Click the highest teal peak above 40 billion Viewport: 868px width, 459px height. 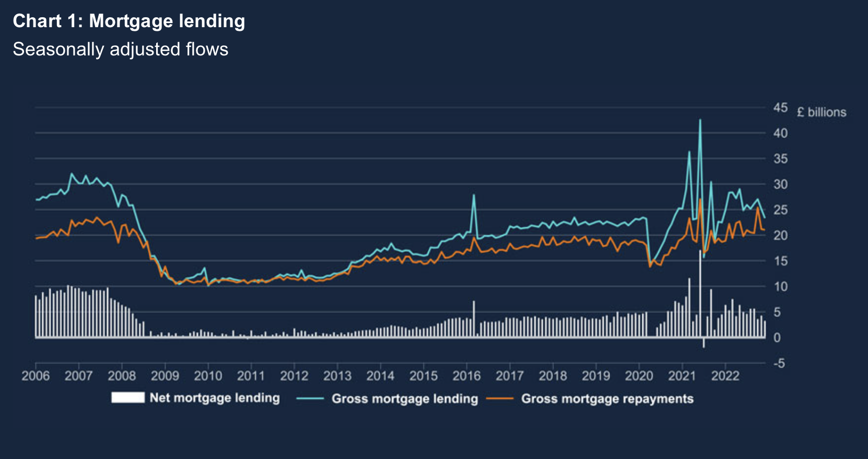tap(700, 121)
